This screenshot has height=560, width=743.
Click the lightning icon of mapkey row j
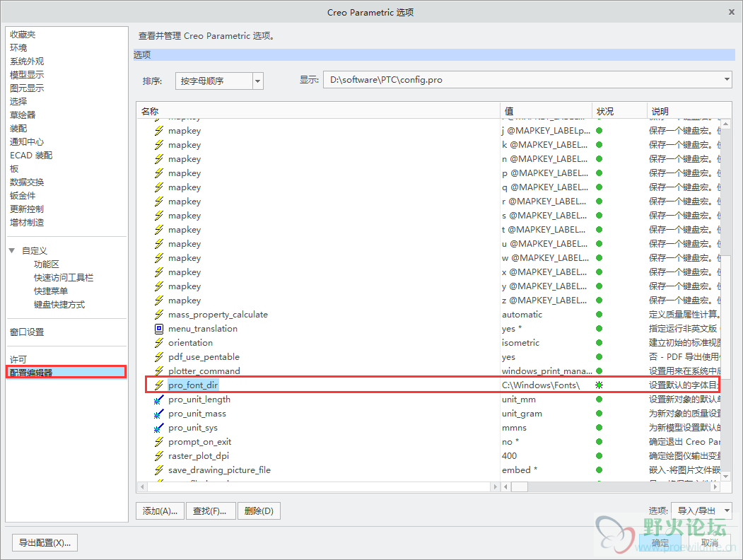159,131
